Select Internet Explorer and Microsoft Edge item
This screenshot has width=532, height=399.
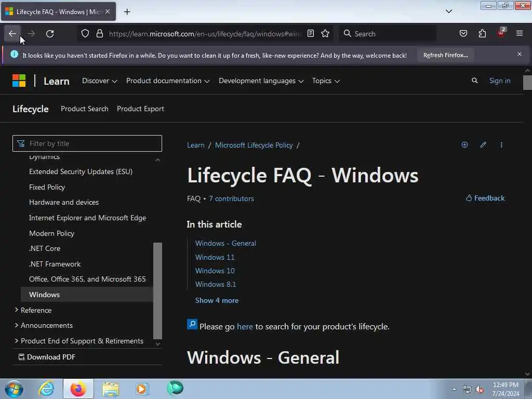point(87,218)
